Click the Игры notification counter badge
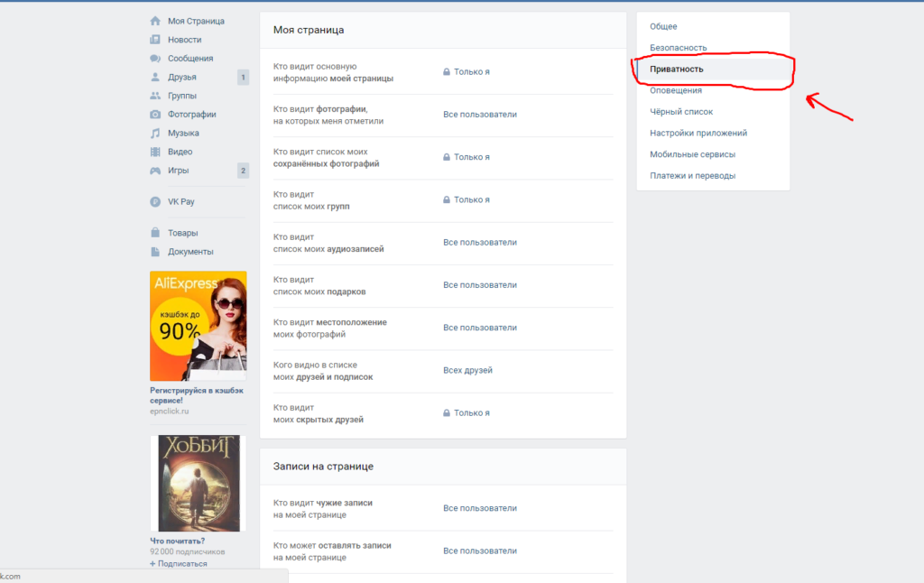This screenshot has height=583, width=924. coord(243,171)
